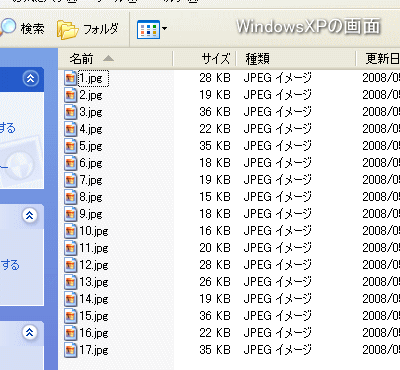The image size is (400, 370).
Task: Open the Folders (フォルダ) toolbar button
Action: (88, 29)
